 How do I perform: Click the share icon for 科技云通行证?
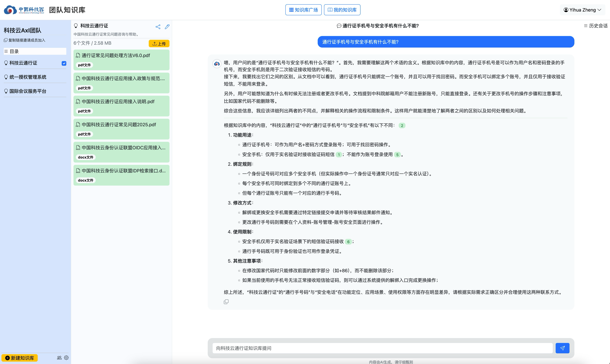158,27
